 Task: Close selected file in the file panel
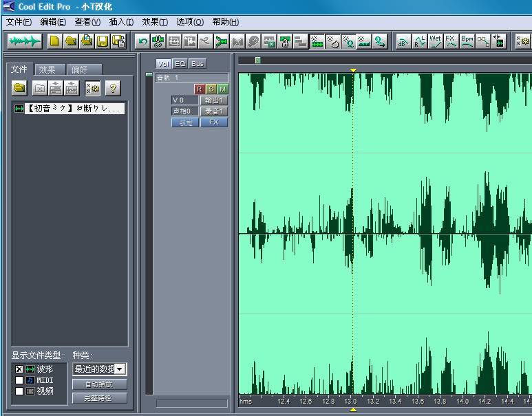coord(39,89)
